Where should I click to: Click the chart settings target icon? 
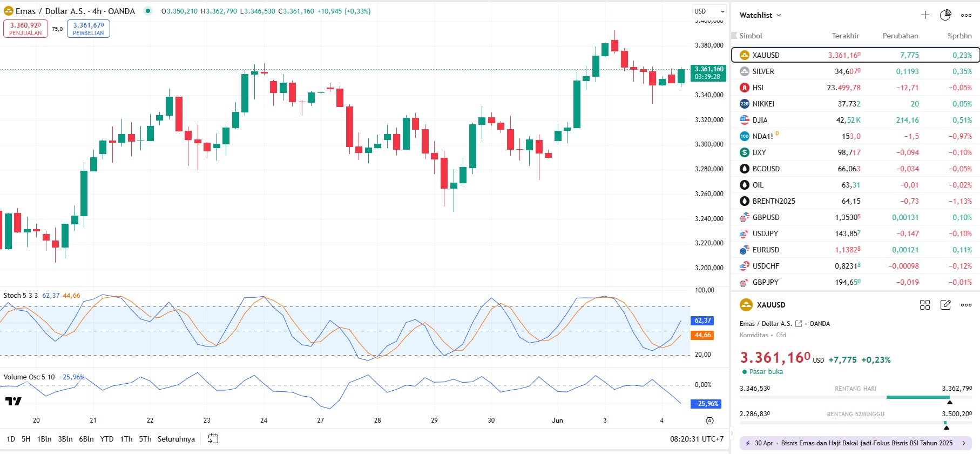pos(709,420)
